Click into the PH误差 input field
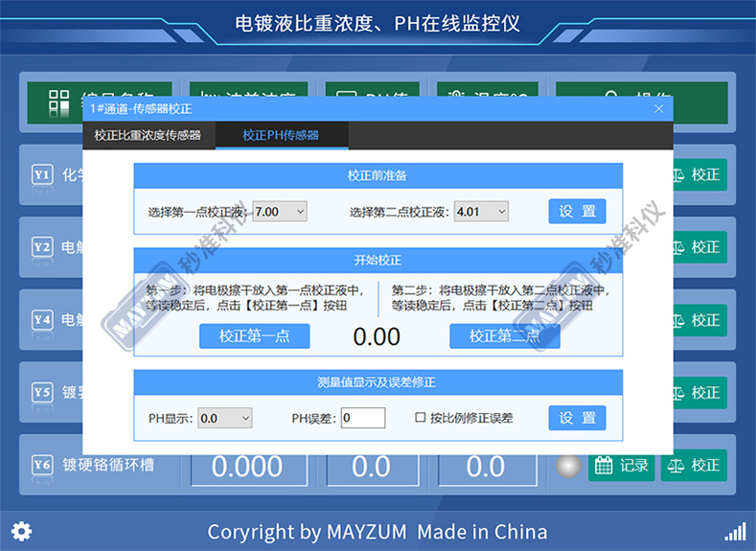Viewport: 756px width, 551px height. coord(362,418)
